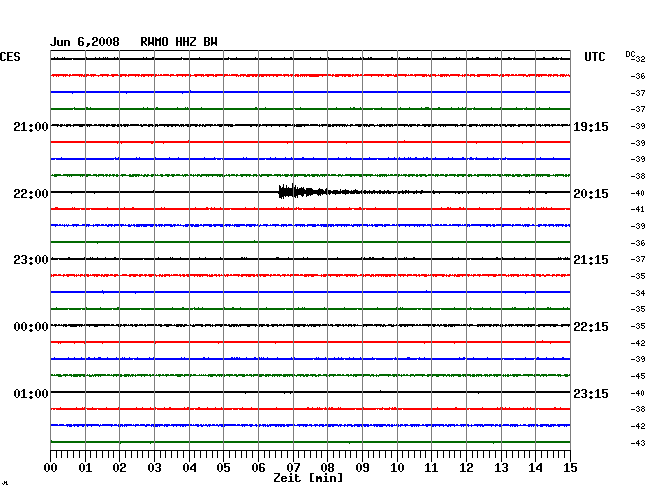This screenshot has width=650, height=494.
Task: Select the 19:15 UTC time label
Action: (x=591, y=127)
